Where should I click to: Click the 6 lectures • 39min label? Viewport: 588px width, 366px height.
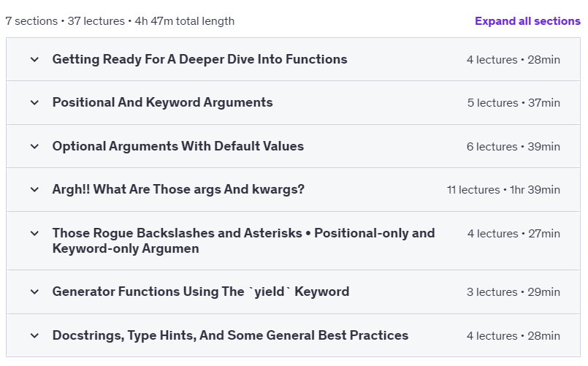513,147
